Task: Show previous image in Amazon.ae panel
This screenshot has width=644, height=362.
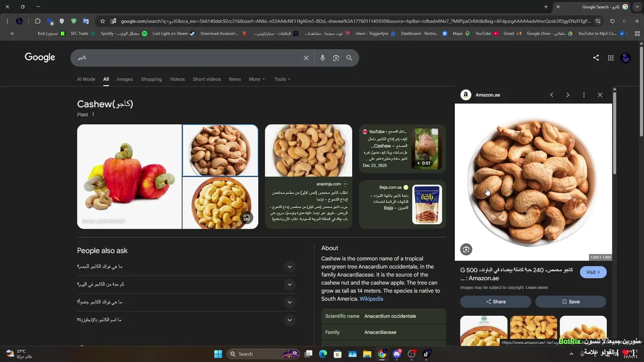Action: [551, 95]
